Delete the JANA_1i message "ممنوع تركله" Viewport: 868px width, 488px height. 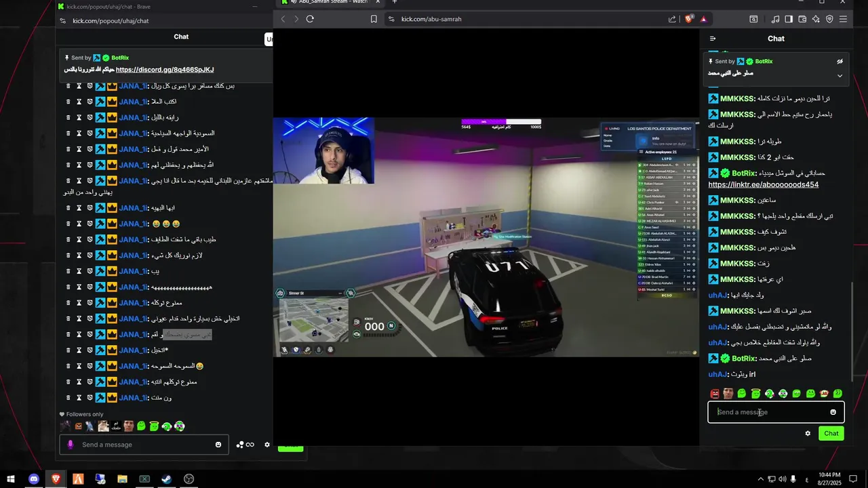(68, 303)
